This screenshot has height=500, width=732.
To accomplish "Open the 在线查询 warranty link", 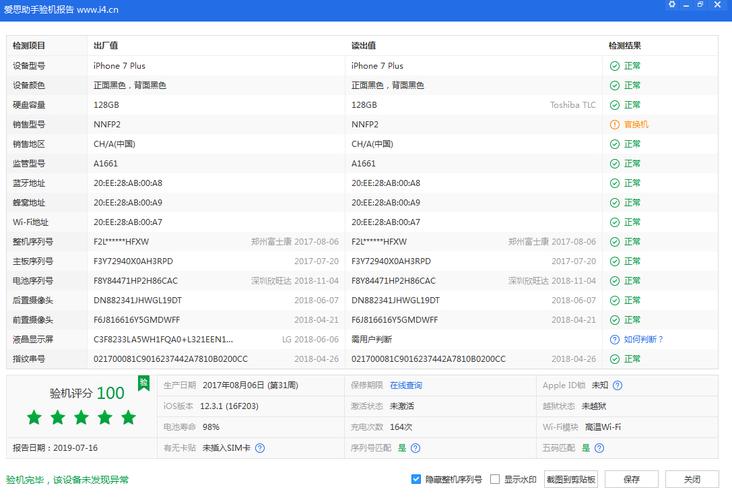I will click(x=406, y=386).
